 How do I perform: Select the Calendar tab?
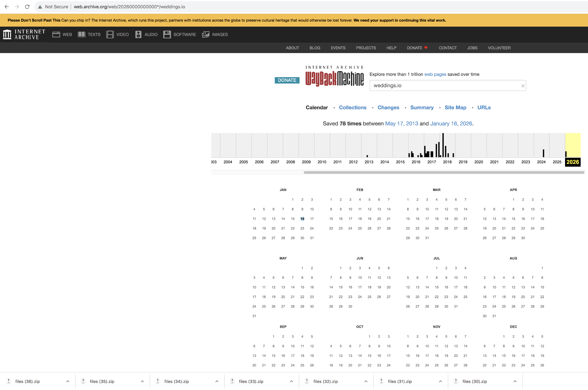(317, 108)
